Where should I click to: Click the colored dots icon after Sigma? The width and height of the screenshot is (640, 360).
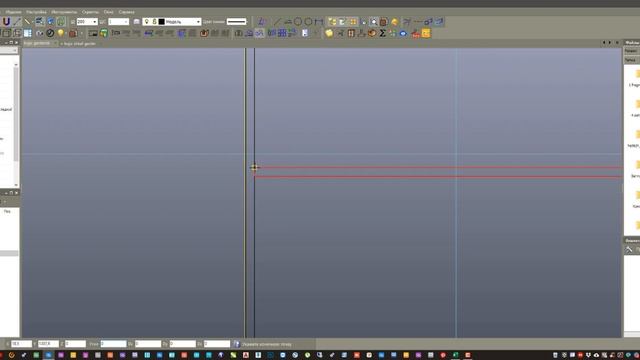(x=393, y=33)
